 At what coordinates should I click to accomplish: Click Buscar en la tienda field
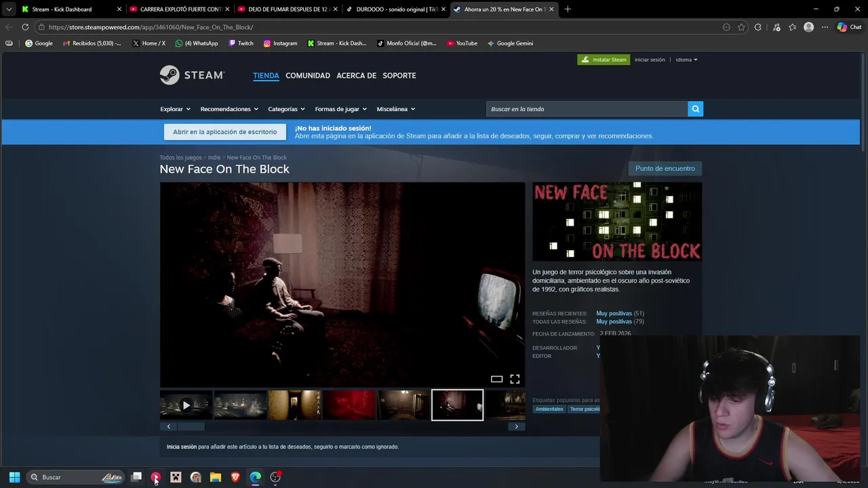point(587,109)
